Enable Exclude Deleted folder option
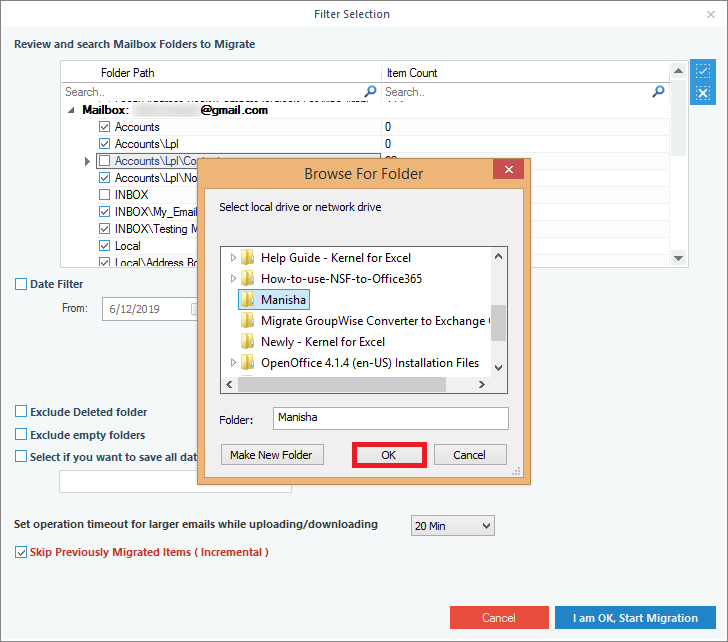The width and height of the screenshot is (728, 642). [21, 411]
